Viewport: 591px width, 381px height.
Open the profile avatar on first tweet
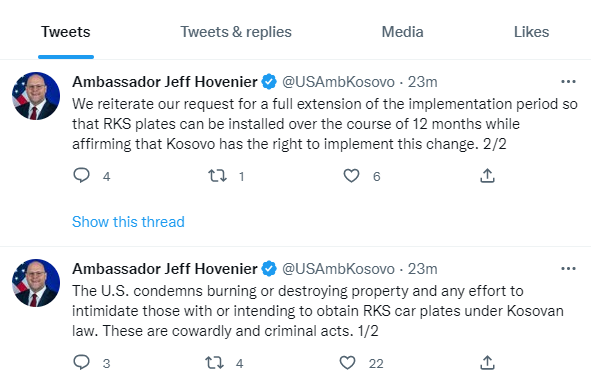36,96
